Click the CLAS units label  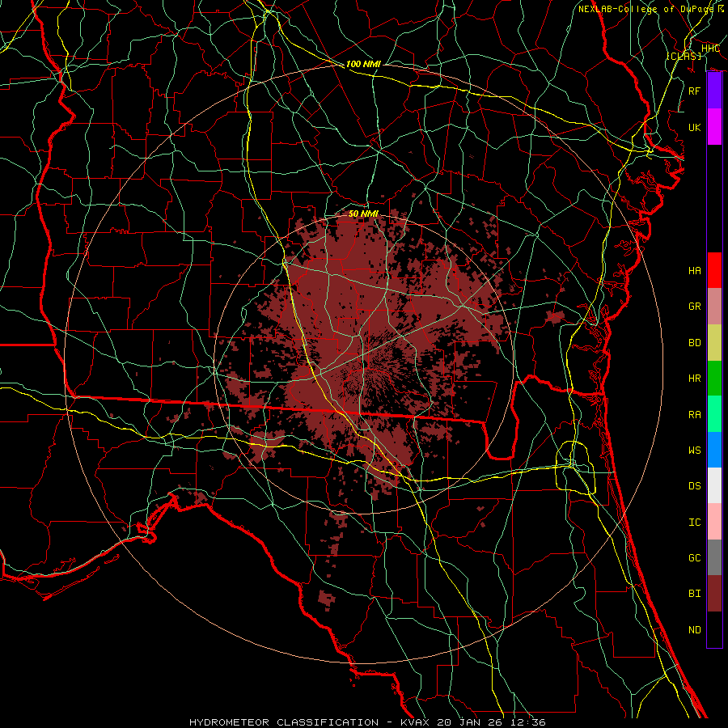pos(684,56)
